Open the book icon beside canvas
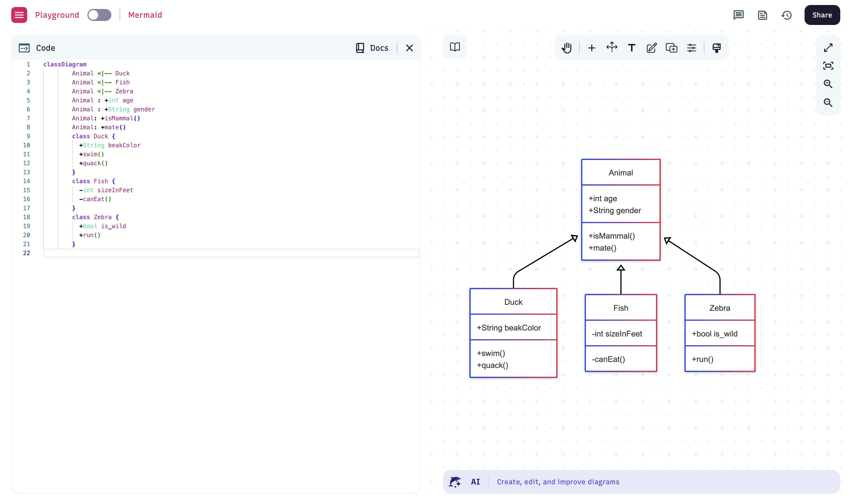The width and height of the screenshot is (850, 504). [x=454, y=47]
